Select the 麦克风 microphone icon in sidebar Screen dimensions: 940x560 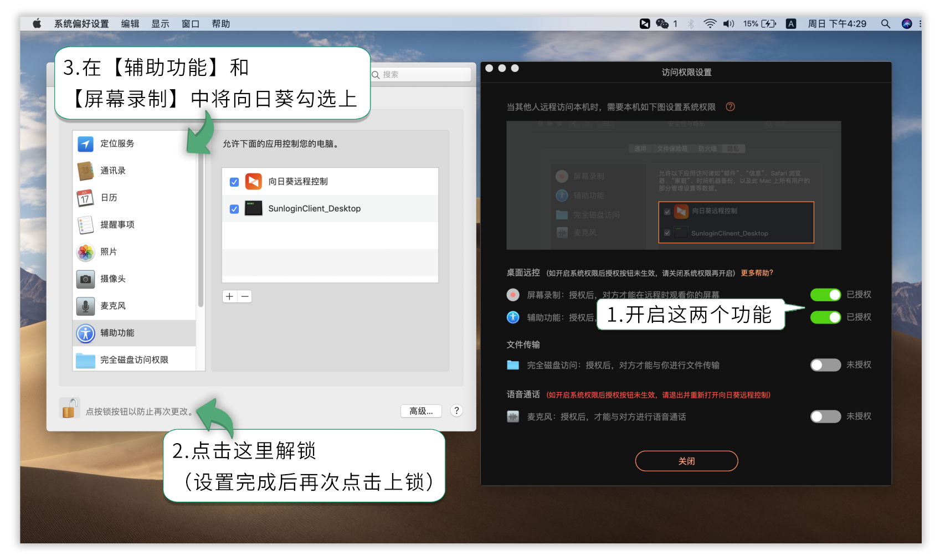(85, 306)
